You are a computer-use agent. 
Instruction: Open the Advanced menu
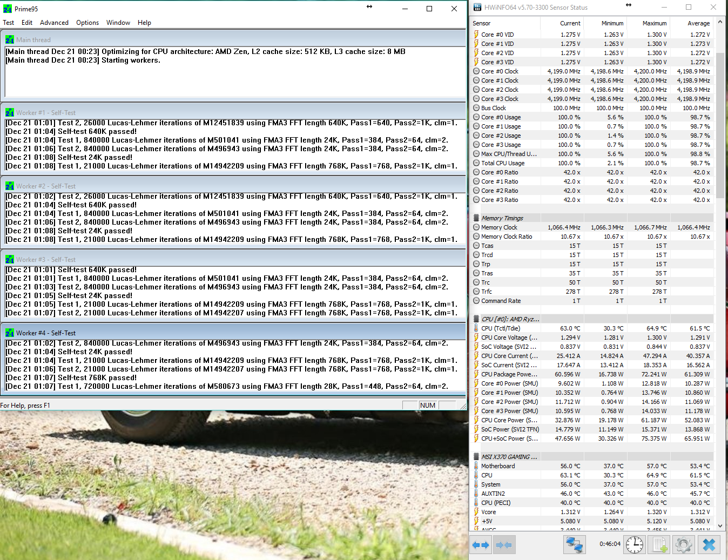coord(54,23)
